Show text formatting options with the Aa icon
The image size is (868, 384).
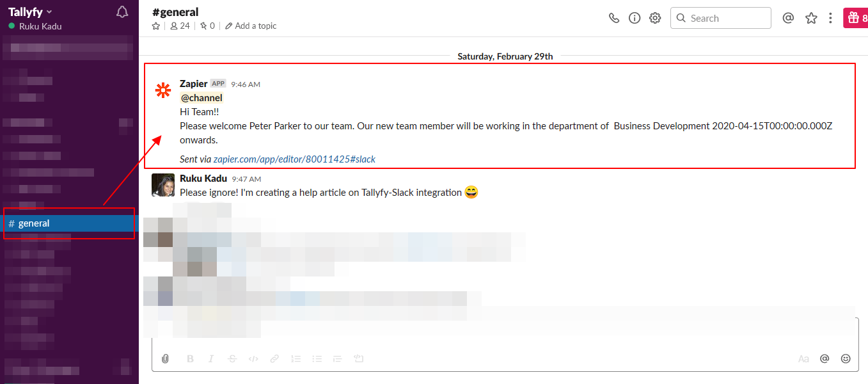(x=803, y=358)
